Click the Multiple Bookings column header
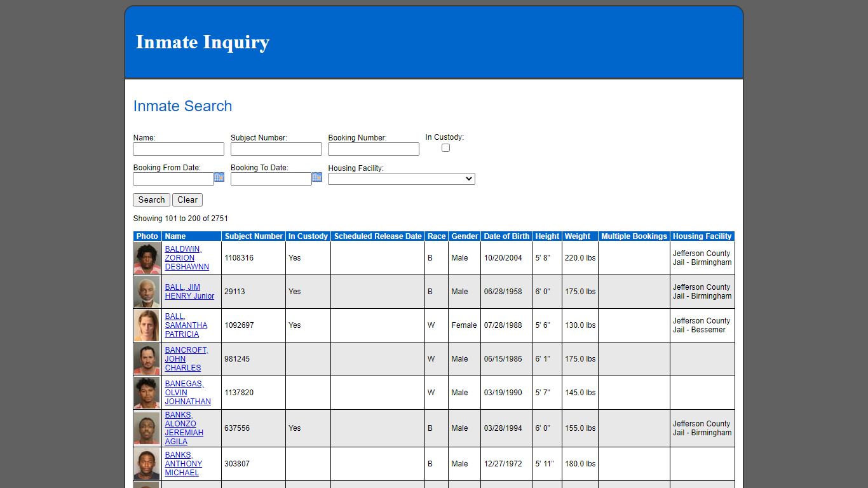 pyautogui.click(x=634, y=236)
